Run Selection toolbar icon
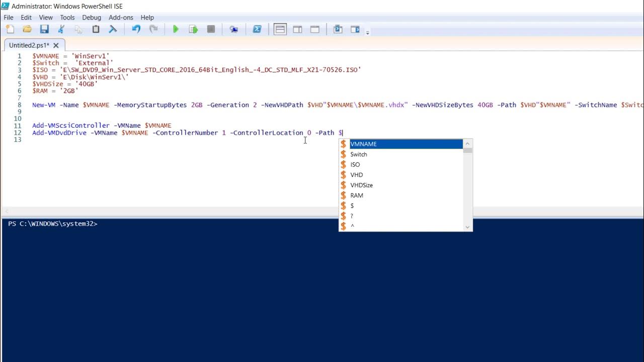Image resolution: width=644 pixels, height=362 pixels. 193,29
